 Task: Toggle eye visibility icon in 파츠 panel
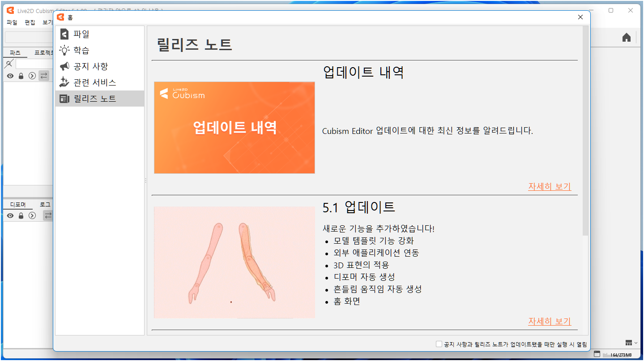tap(10, 76)
